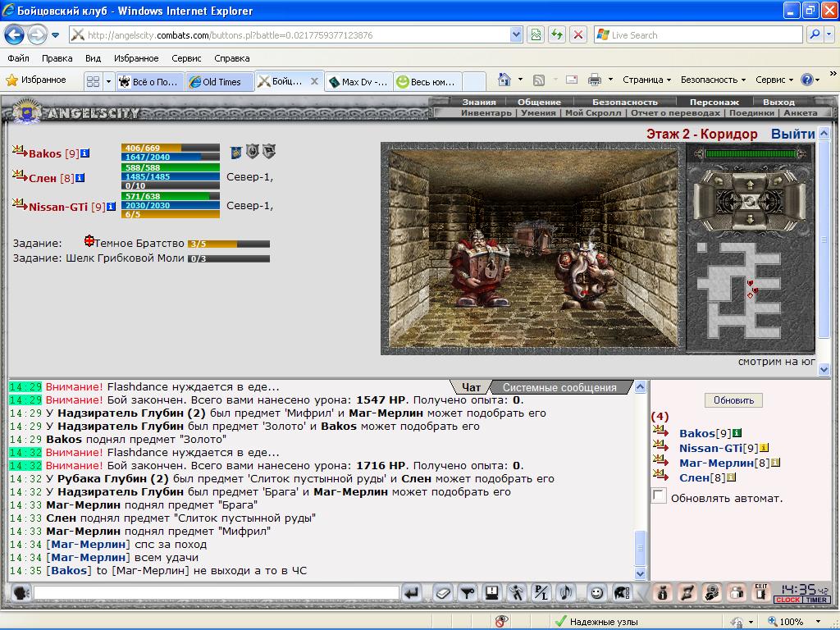Click the money bag icon in bottom bar

tap(663, 593)
